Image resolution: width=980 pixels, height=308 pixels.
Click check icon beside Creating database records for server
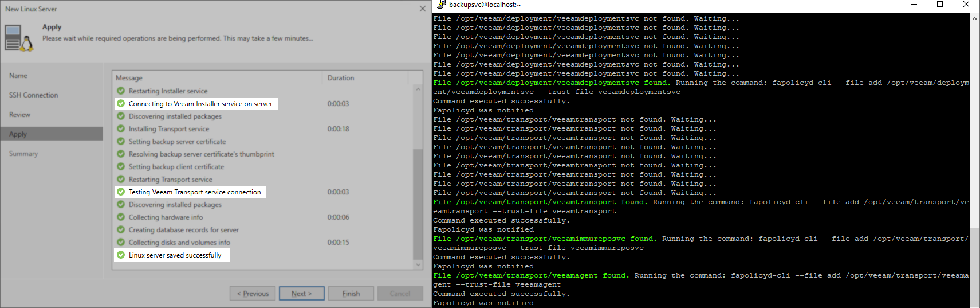(x=121, y=229)
